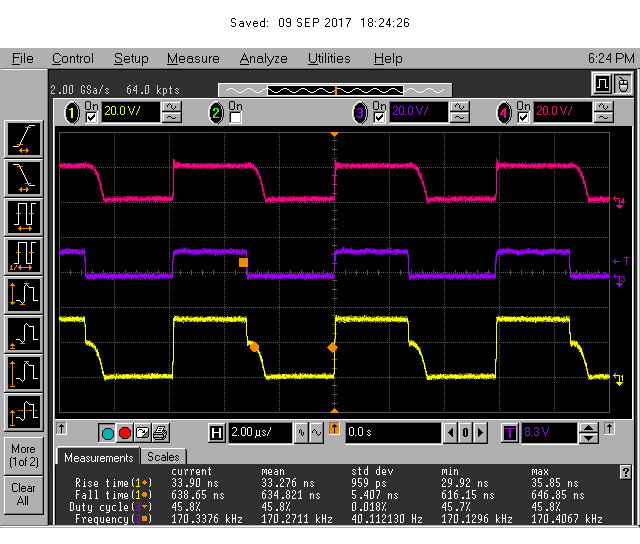Click the mouse icon at top right
Viewport: 640px width, 544px height.
623,83
